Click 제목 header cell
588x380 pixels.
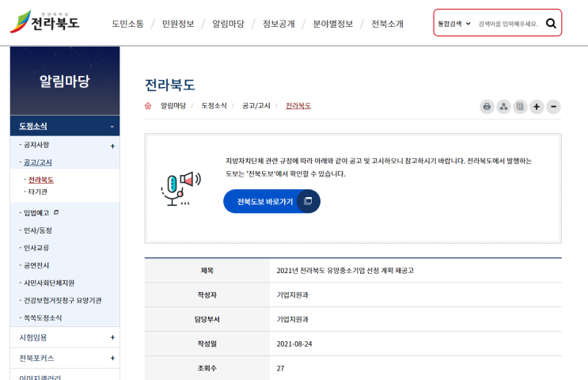pyautogui.click(x=207, y=271)
